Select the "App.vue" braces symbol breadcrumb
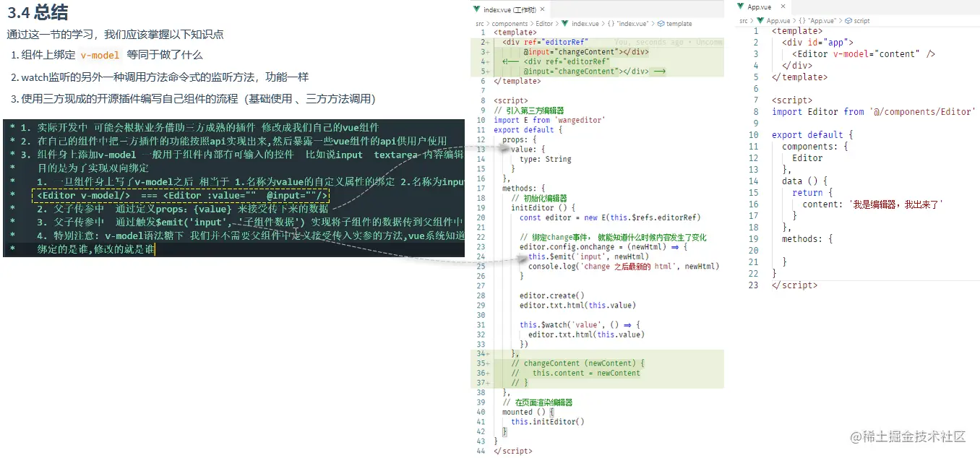 [816, 21]
